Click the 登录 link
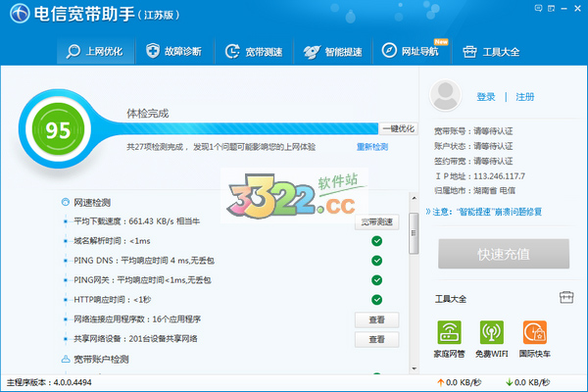This screenshot has width=588, height=392. click(x=486, y=97)
